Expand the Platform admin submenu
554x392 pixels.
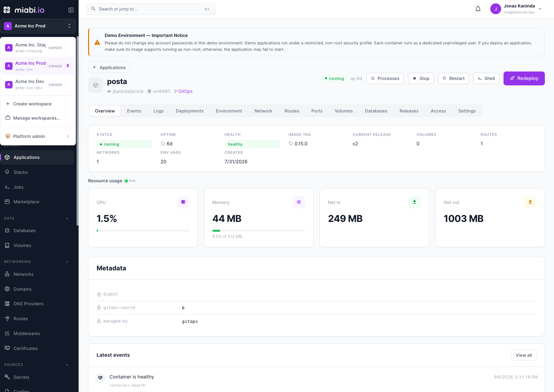38,136
